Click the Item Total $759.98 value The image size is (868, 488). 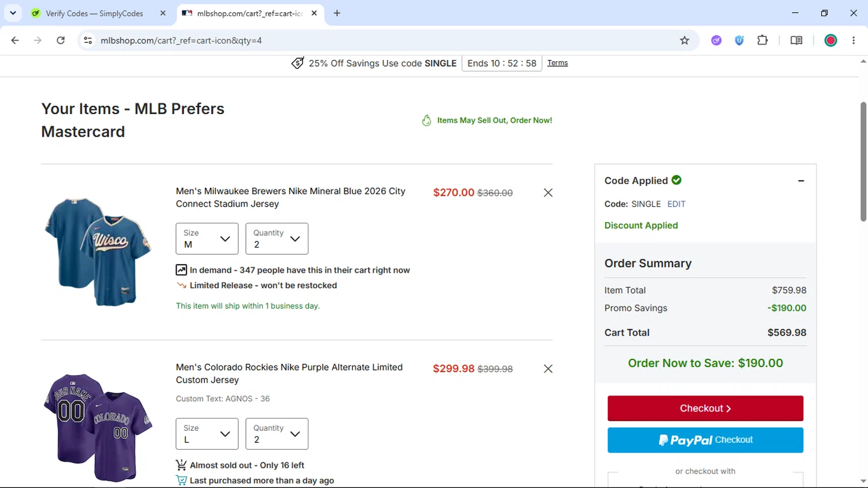(789, 290)
